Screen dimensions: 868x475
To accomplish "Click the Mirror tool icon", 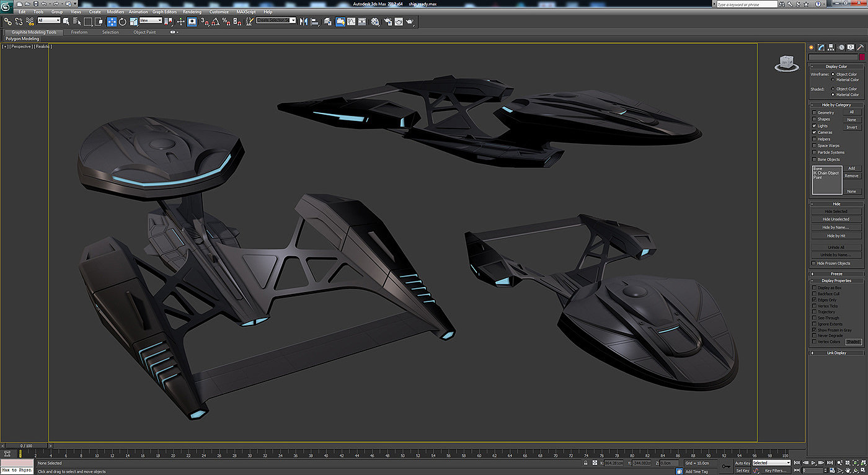I will (303, 22).
